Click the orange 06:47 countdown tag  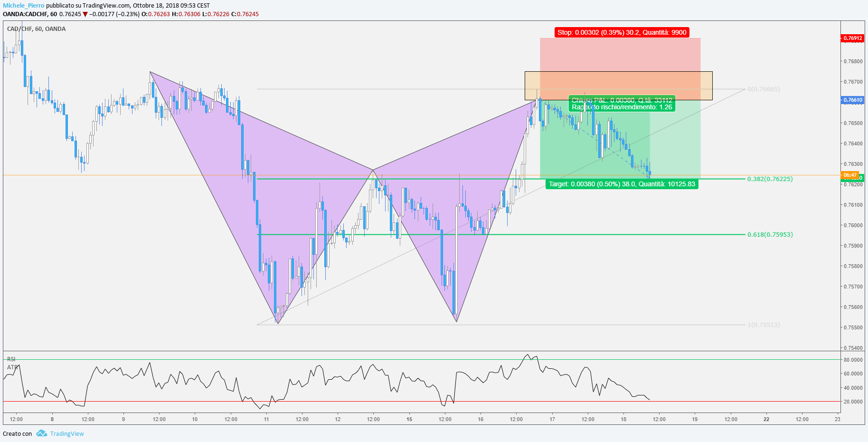[x=849, y=175]
